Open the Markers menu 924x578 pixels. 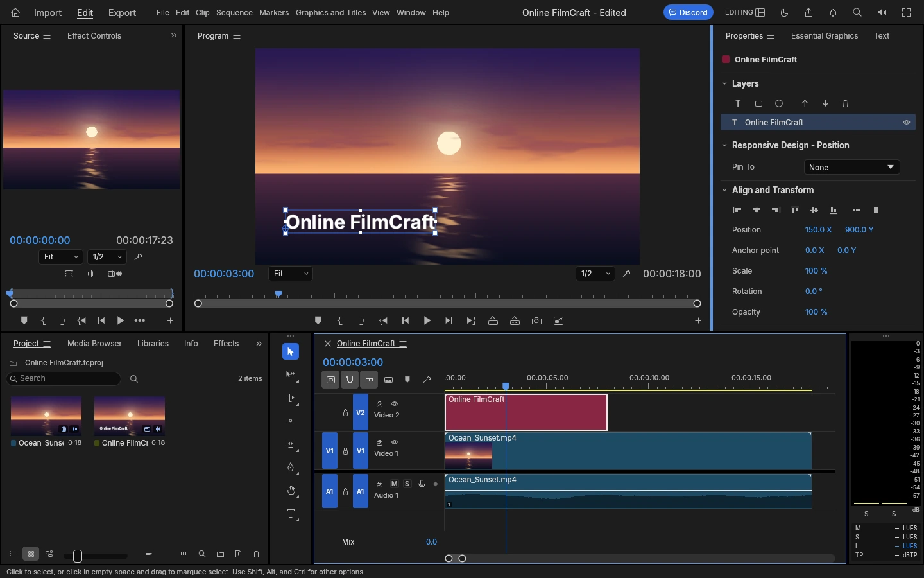(274, 13)
